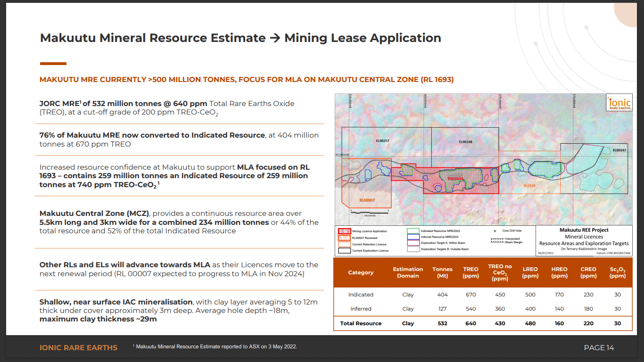Select the Current Retention Licence legend swatch
644x362 pixels.
pyautogui.click(x=344, y=244)
